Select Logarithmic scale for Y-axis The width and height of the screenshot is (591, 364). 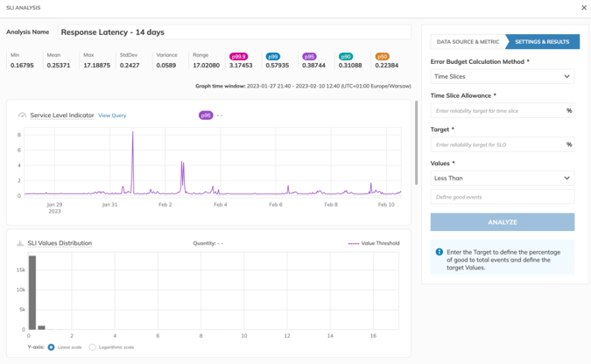pos(93,347)
